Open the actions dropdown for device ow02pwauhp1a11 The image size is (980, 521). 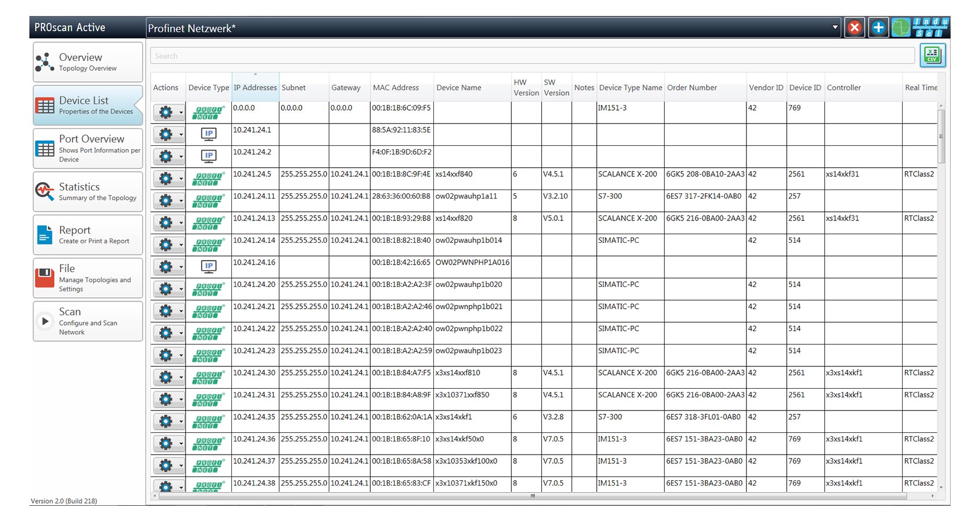click(x=180, y=200)
